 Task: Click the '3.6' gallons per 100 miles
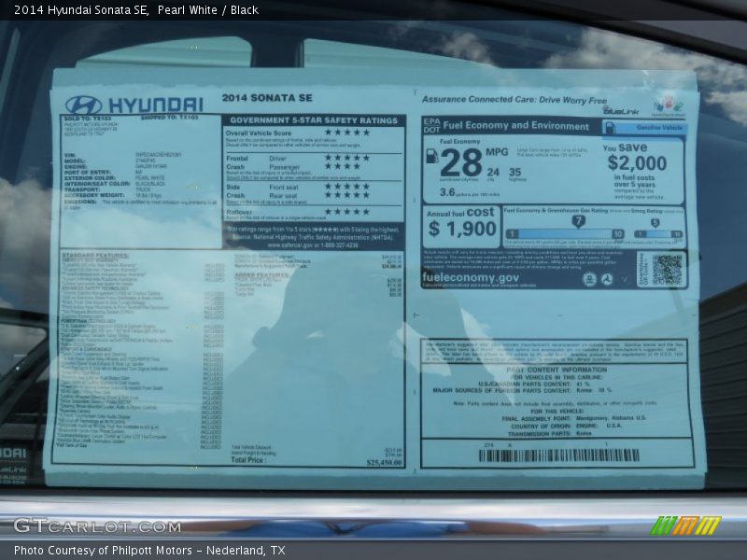[x=447, y=192]
